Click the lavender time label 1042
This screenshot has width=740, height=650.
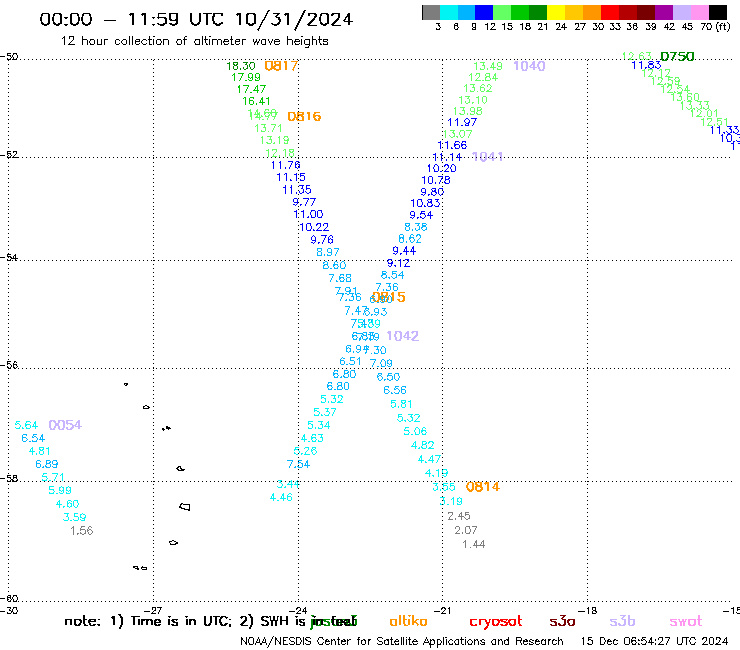coord(403,336)
